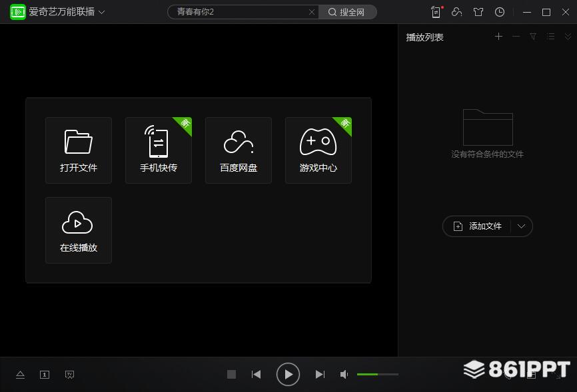Viewport: 577px width, 392px height.
Task: Click the playlist filter funnel icon
Action: [533, 37]
